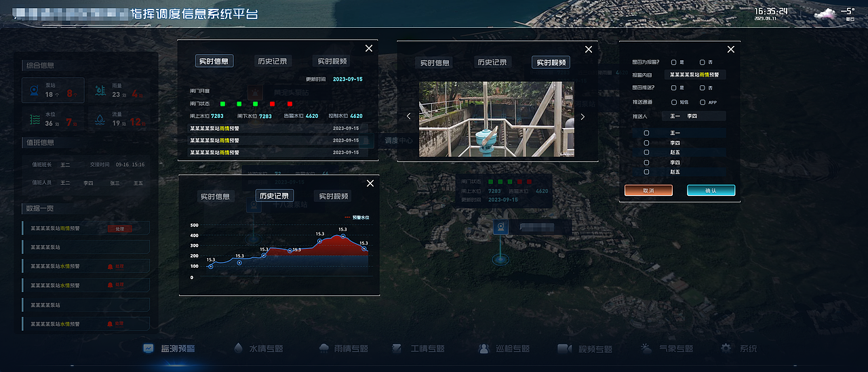Viewport: 868px width, 372px height.
Task: Click the 雨情专题 rain cloud icon
Action: [x=325, y=348]
